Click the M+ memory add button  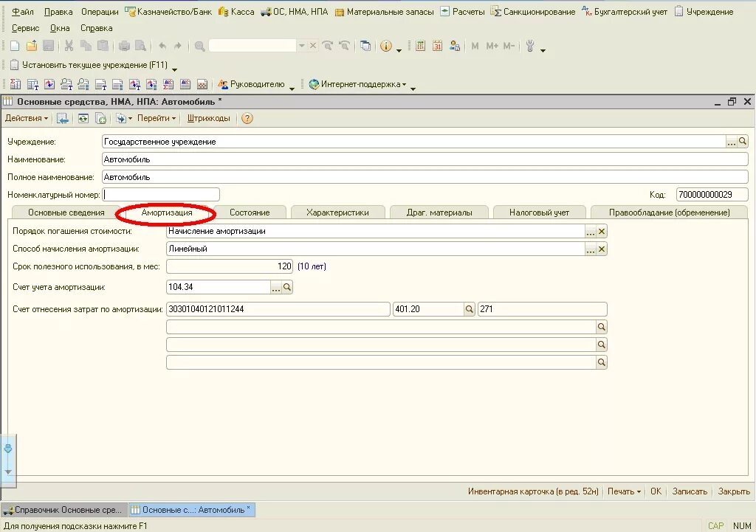492,46
